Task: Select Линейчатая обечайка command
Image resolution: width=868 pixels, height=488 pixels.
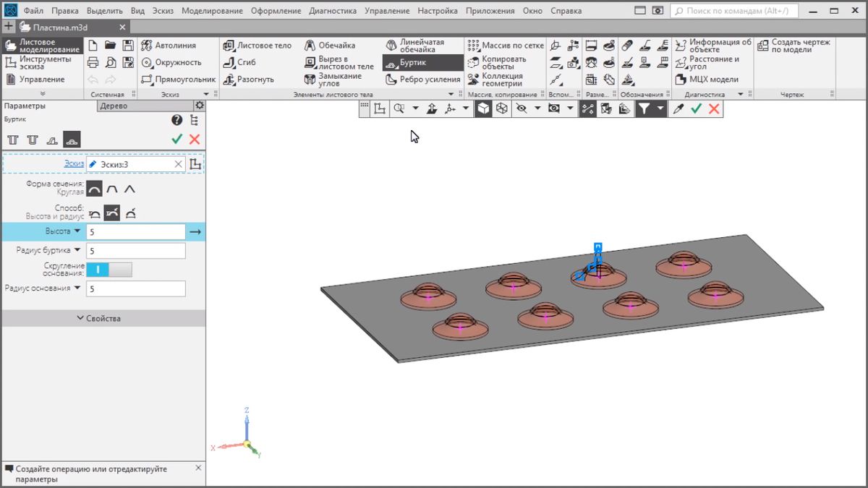Action: click(x=414, y=46)
